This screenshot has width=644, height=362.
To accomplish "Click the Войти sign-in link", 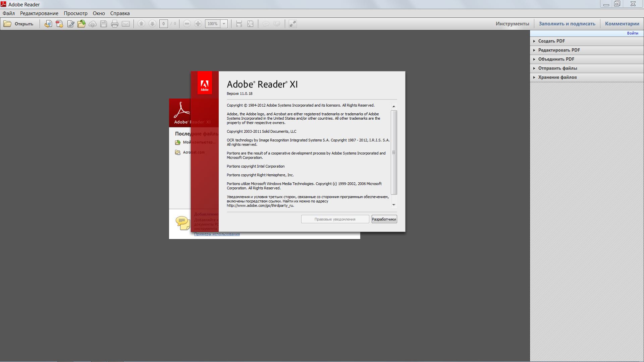I will pos(633,33).
